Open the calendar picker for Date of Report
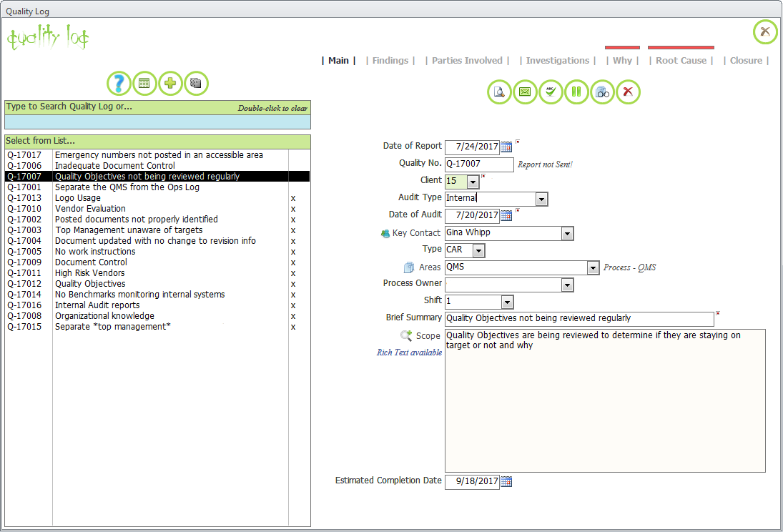 [506, 147]
